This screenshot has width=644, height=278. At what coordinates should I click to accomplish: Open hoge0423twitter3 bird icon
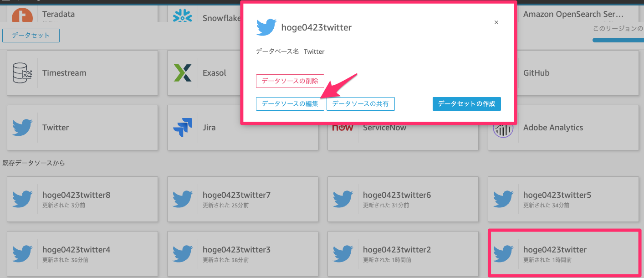(x=183, y=254)
